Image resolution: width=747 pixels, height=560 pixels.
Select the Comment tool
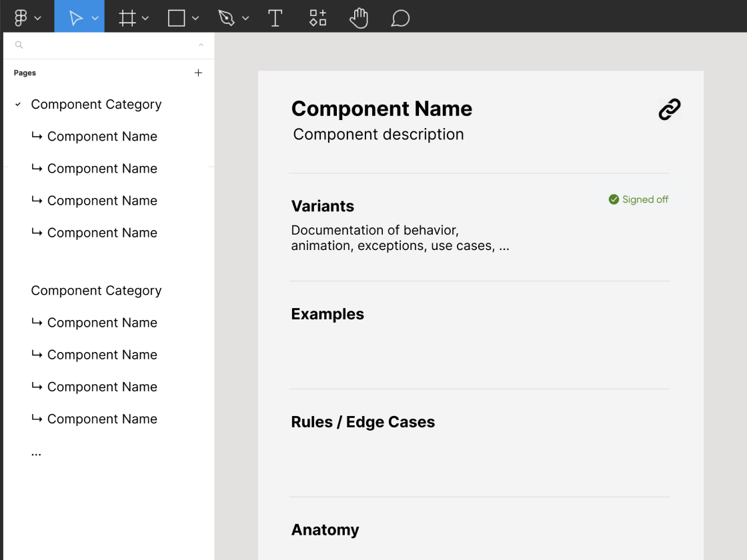coord(400,18)
